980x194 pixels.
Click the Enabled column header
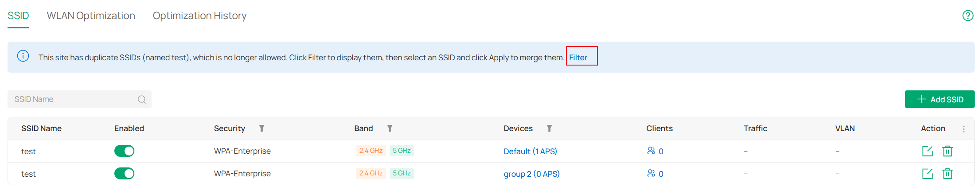(129, 128)
